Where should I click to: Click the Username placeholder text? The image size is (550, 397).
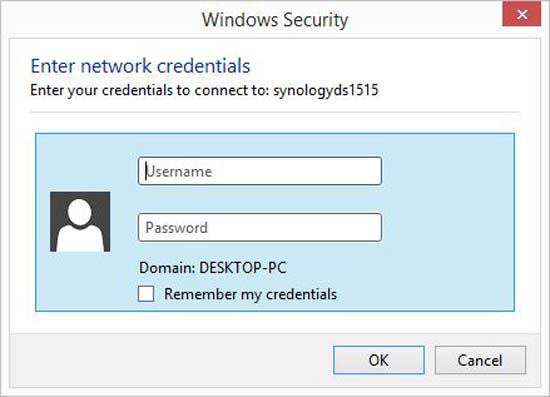tap(179, 171)
